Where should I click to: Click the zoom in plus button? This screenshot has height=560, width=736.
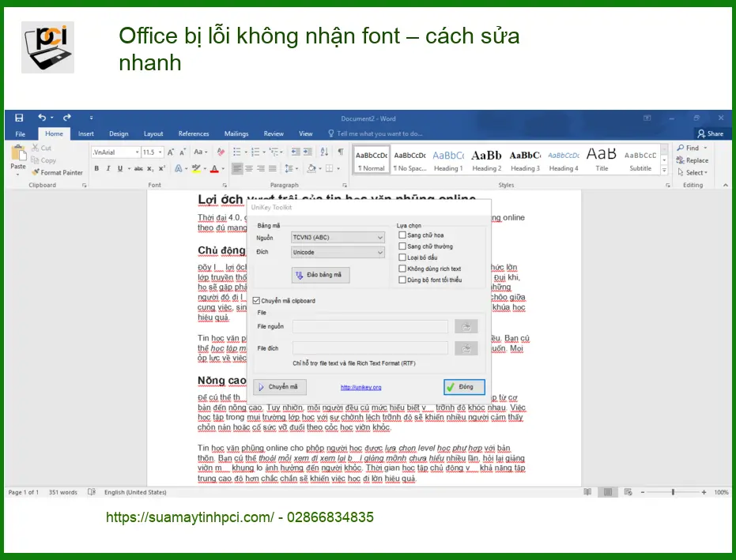(704, 492)
